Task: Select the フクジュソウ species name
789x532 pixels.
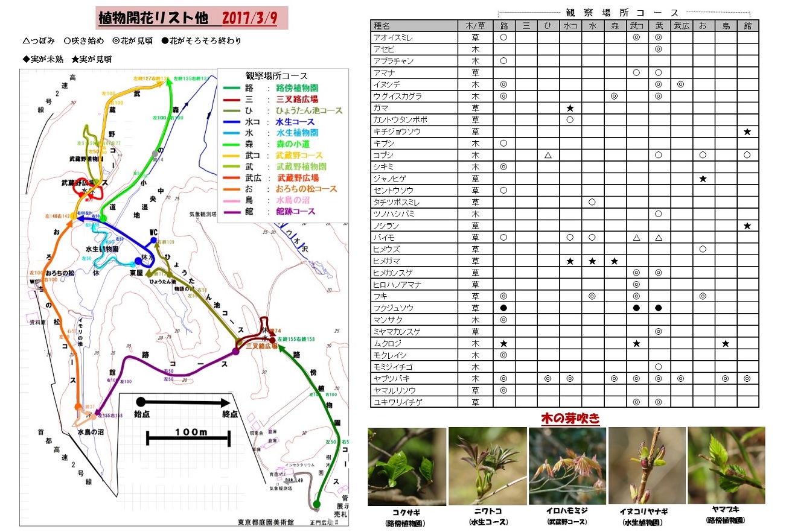Action: coord(393,308)
